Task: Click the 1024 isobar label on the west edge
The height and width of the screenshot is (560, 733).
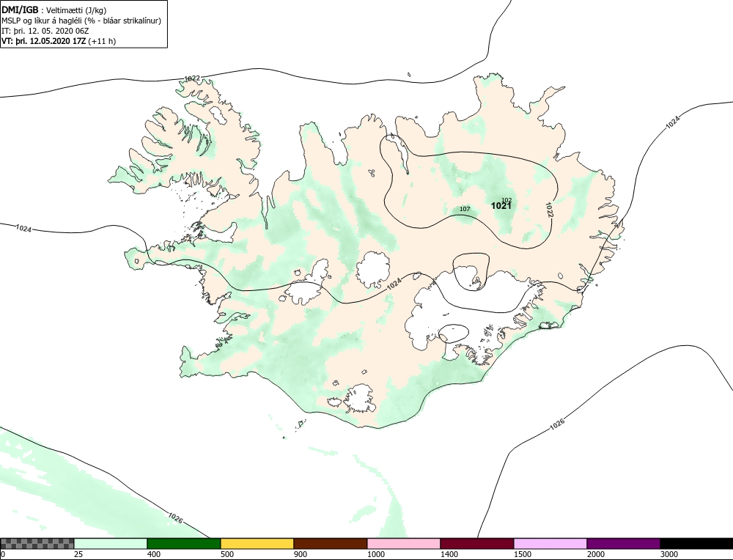Action: [x=23, y=229]
